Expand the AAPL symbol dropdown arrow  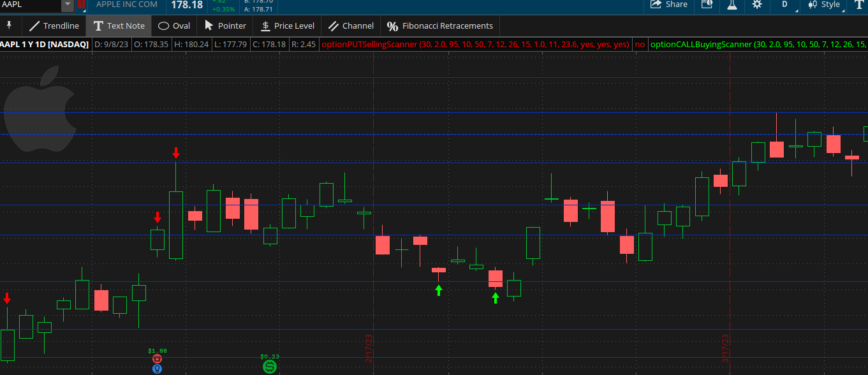coord(67,5)
